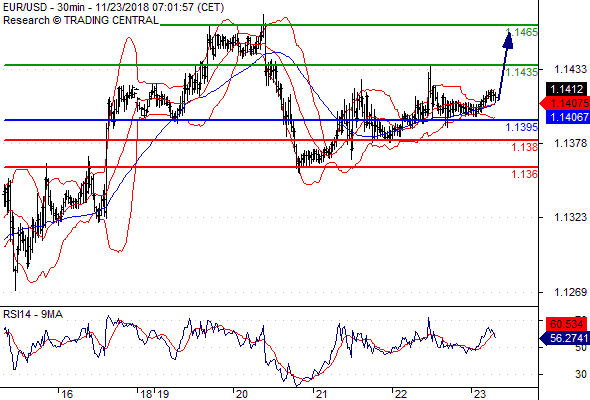Click date marker 22 on time axis
590x400 pixels.
tap(401, 394)
